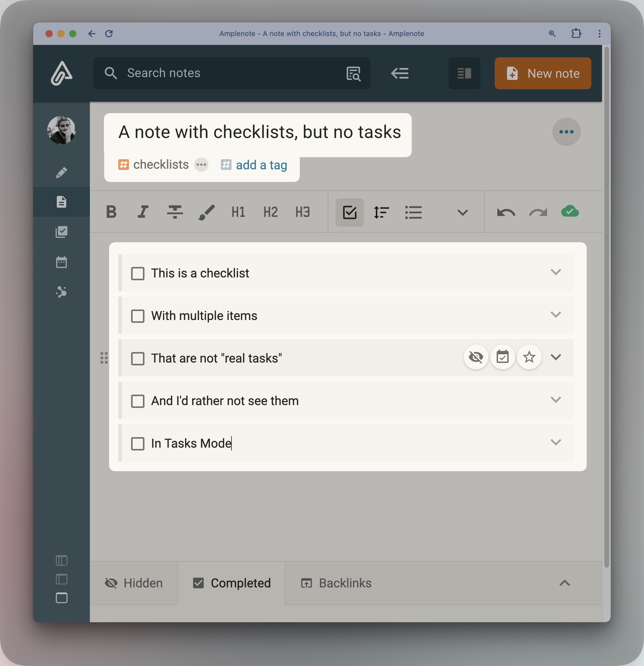Redo the last edit
This screenshot has height=666, width=644.
538,212
